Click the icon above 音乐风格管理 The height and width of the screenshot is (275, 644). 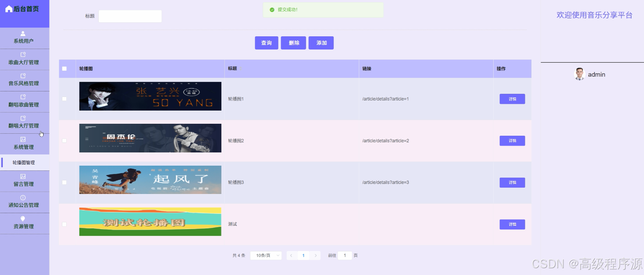(x=23, y=76)
